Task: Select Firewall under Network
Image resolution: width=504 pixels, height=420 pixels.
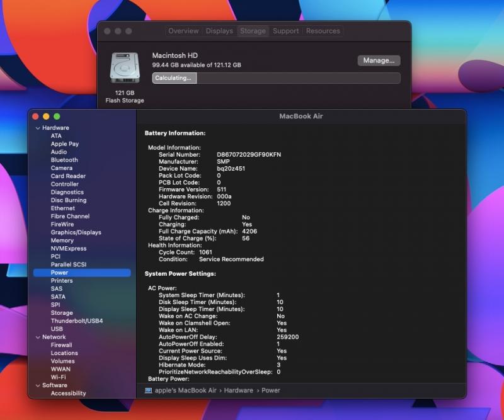Action: (x=61, y=345)
